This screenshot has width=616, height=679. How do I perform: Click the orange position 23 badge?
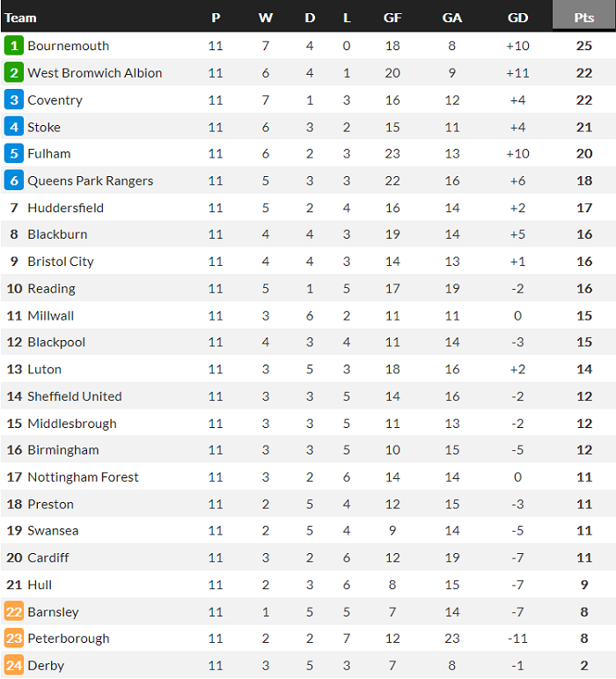pos(13,638)
